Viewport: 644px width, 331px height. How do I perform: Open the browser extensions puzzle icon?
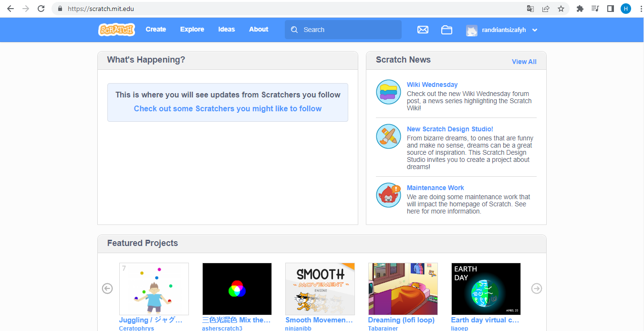coord(580,9)
